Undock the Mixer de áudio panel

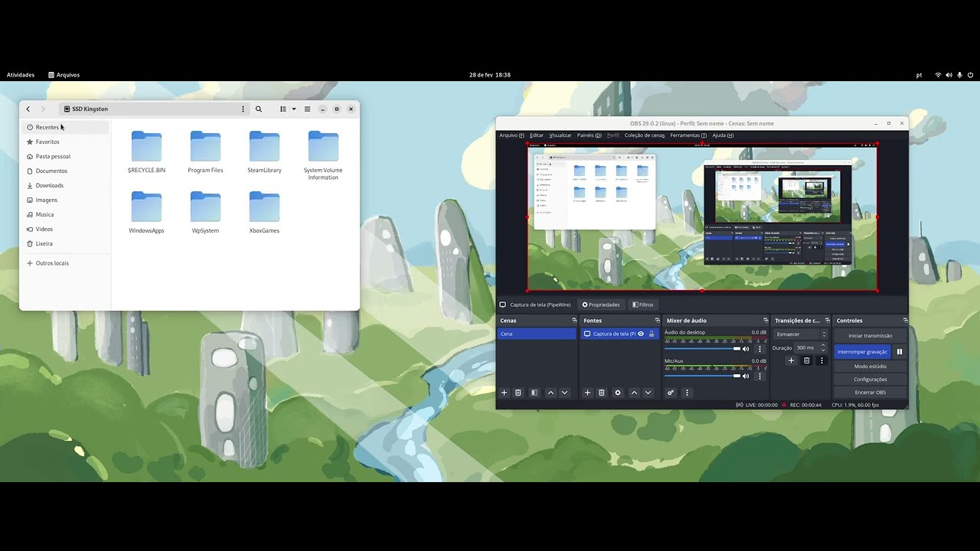point(766,321)
